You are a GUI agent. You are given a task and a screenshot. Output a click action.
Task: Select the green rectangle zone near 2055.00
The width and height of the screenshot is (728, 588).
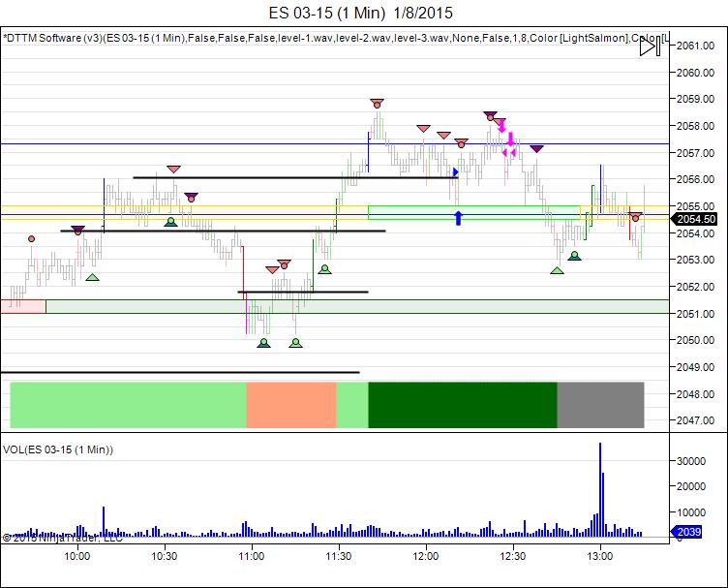pyautogui.click(x=474, y=212)
